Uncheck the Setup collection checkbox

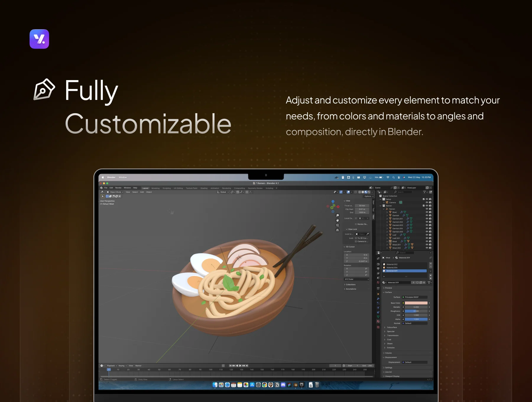point(424,199)
